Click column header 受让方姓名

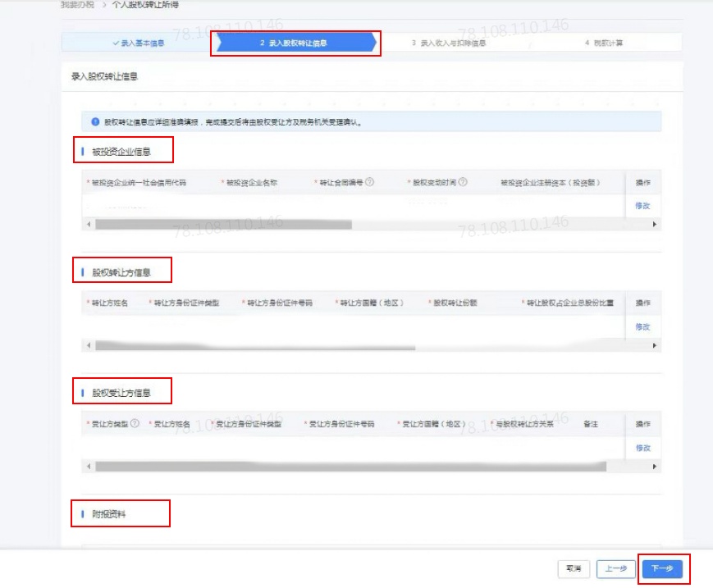tap(171, 424)
